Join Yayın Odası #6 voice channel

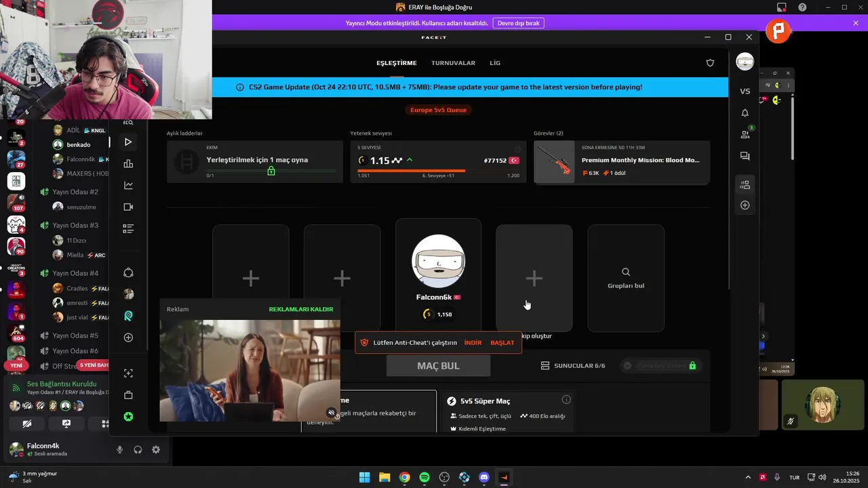[75, 351]
